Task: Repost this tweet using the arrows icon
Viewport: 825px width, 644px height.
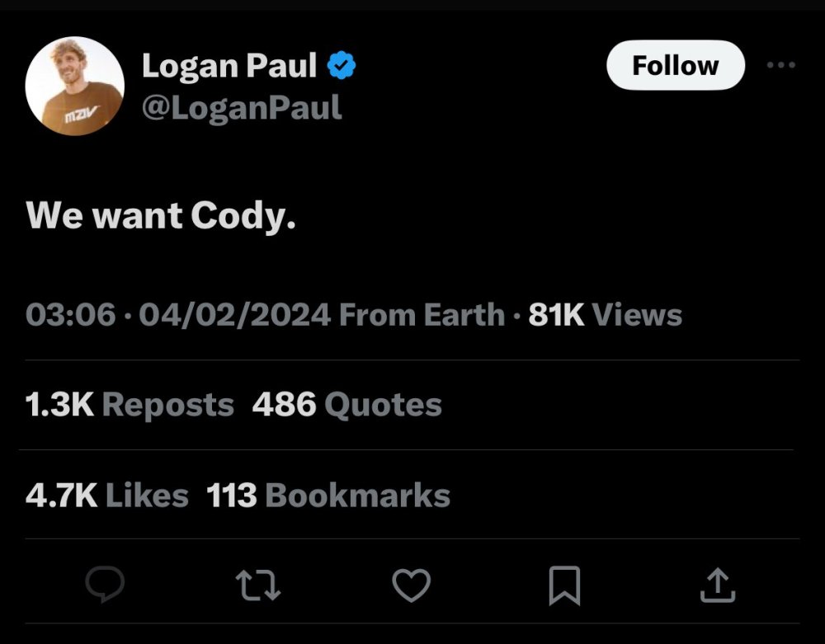Action: tap(257, 585)
